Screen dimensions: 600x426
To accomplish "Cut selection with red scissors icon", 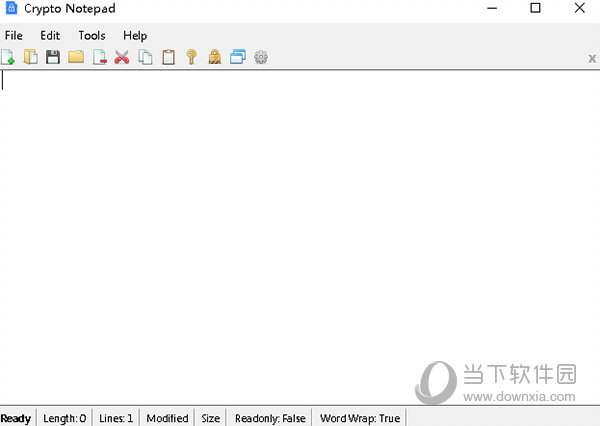I will pos(122,57).
